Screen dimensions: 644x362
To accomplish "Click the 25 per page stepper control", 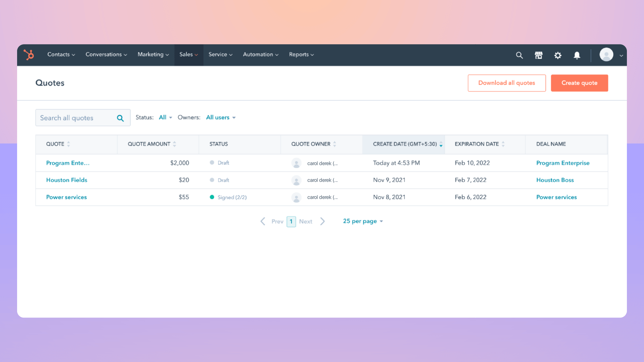I will point(363,221).
